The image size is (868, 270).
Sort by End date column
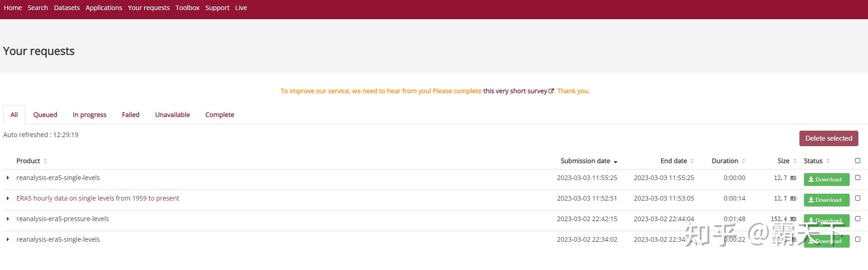coord(692,161)
